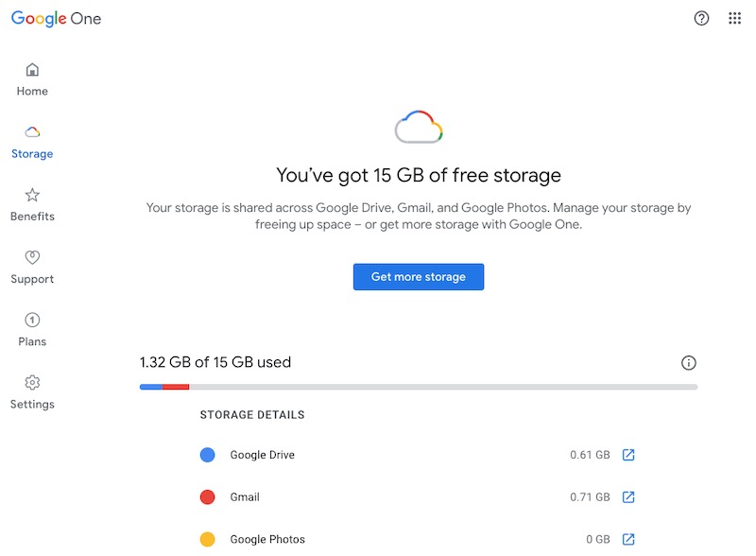Image resolution: width=756 pixels, height=556 pixels.
Task: Click the Home icon in sidebar
Action: (x=32, y=70)
